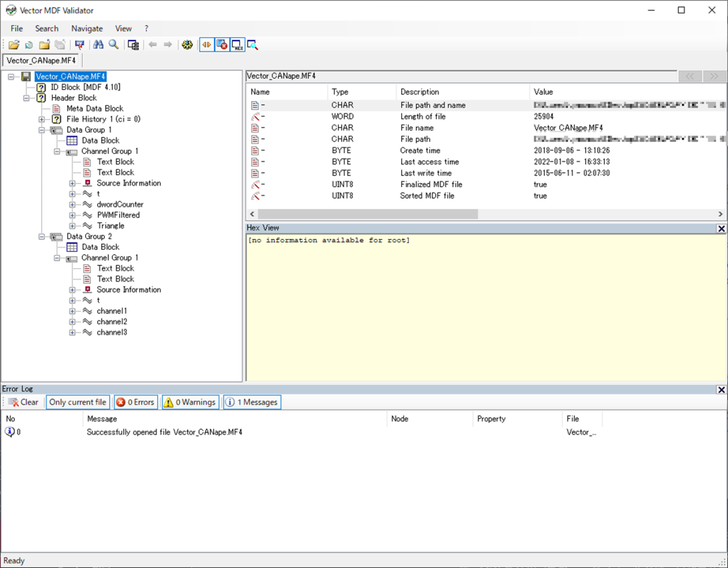The image size is (728, 568).
Task: Clear the error log
Action: (23, 402)
